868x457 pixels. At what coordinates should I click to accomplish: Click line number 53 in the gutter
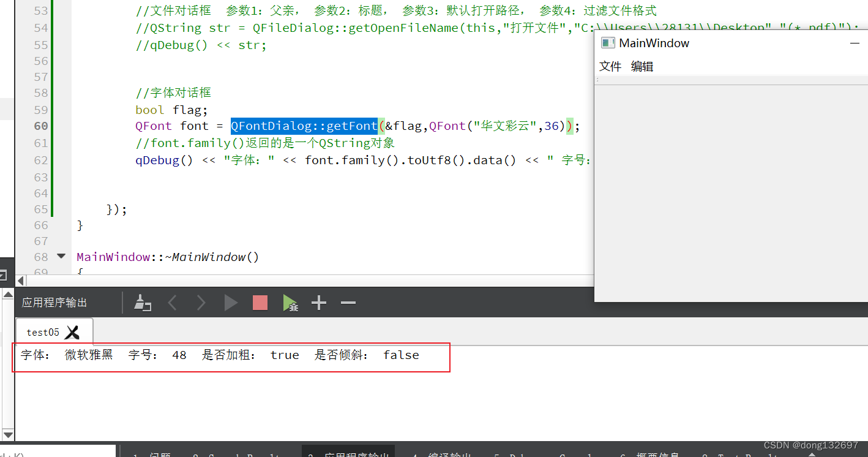41,10
